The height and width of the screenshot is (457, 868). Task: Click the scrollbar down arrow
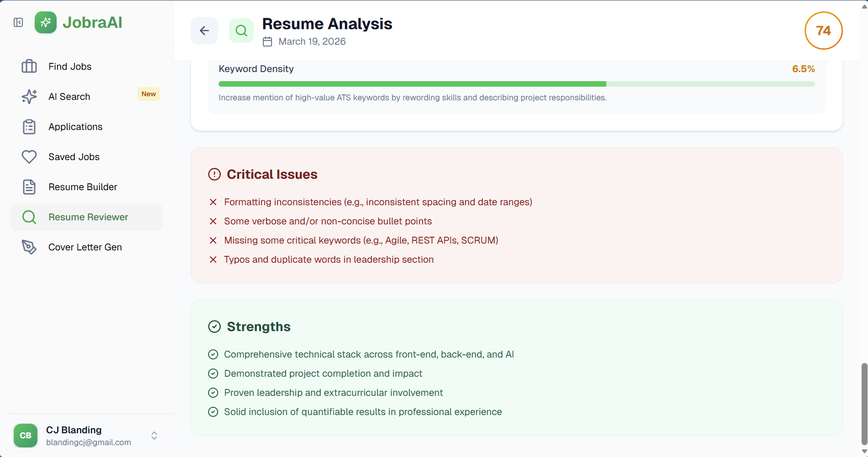(864, 452)
